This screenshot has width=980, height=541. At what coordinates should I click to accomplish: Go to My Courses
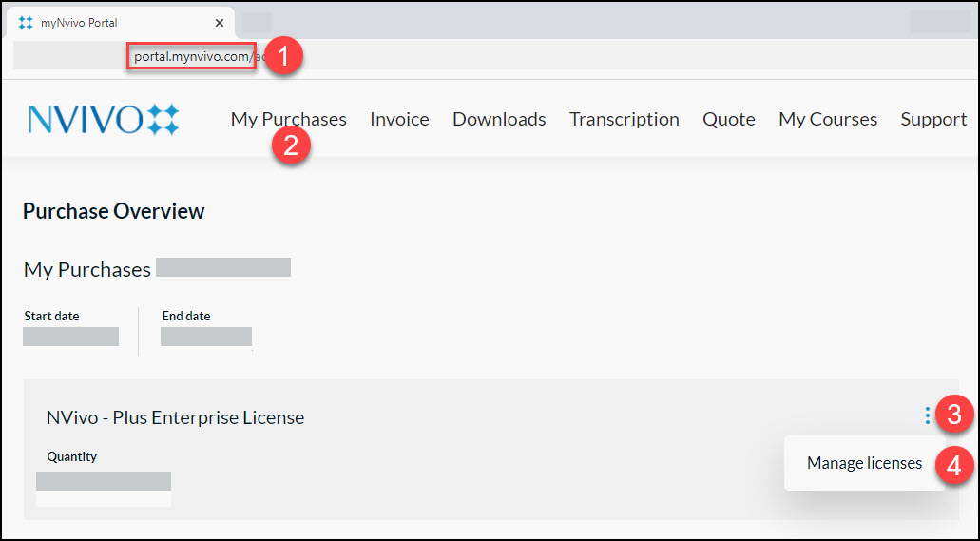[828, 119]
